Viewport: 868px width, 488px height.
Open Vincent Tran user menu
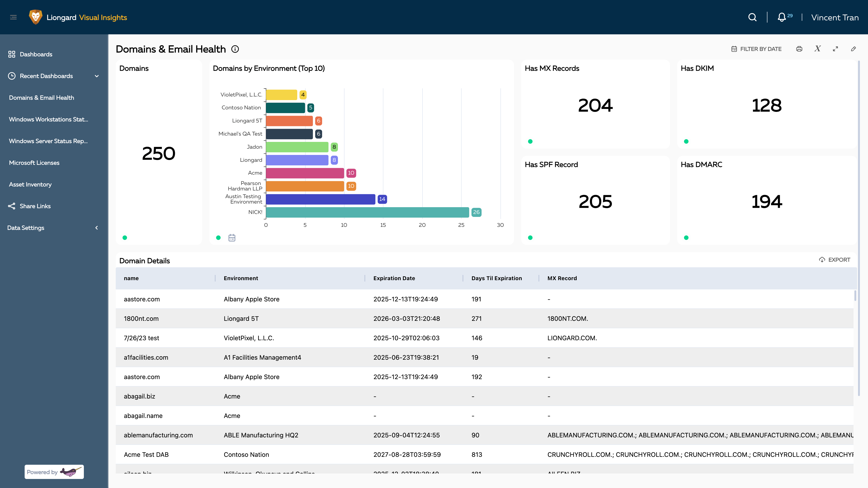[835, 18]
